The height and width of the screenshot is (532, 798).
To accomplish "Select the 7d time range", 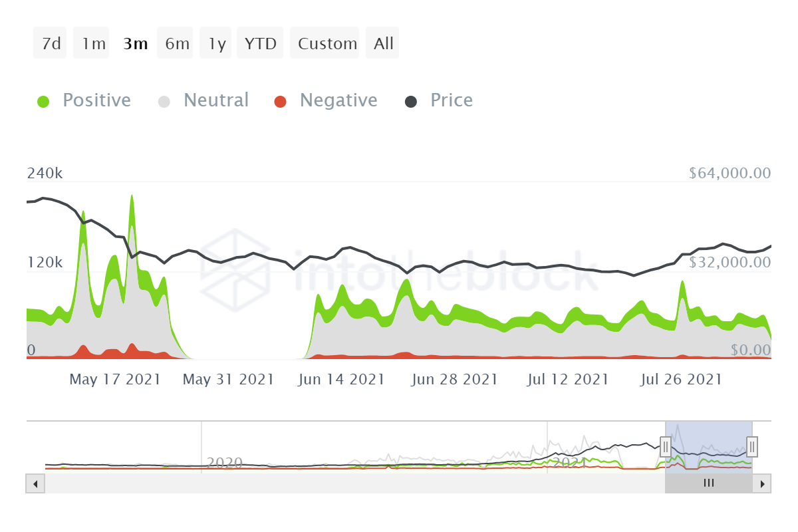I will pyautogui.click(x=51, y=44).
